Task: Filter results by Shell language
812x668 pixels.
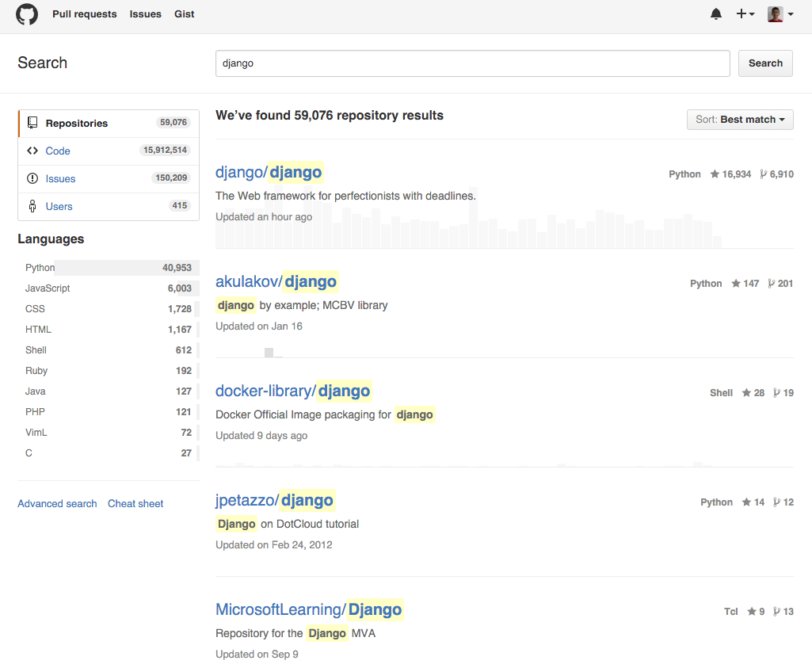Action: (x=109, y=350)
